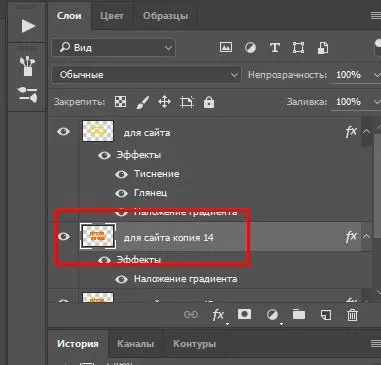Switch to the Каналы tab

point(136,344)
